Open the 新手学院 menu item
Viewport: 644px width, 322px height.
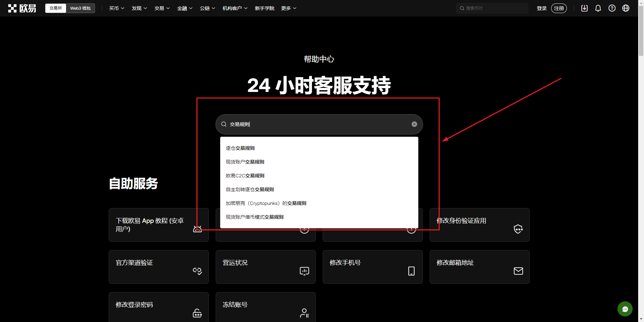(x=265, y=8)
